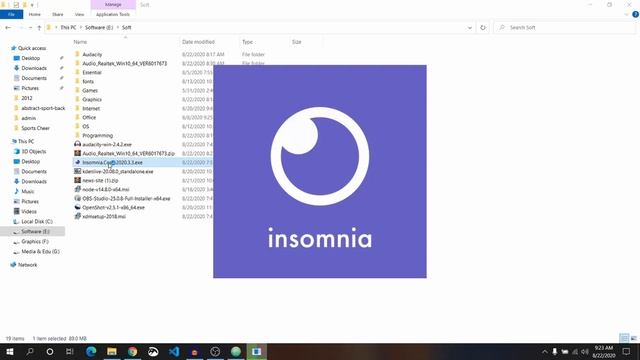Click the xdmsetup-2018.msi icon
Screen dimensions: 640x360
click(78, 216)
